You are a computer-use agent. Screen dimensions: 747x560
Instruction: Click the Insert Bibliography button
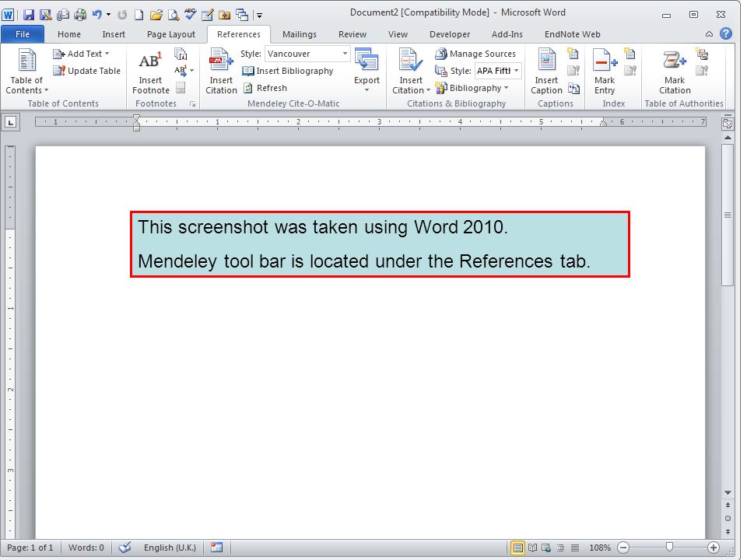tap(288, 71)
